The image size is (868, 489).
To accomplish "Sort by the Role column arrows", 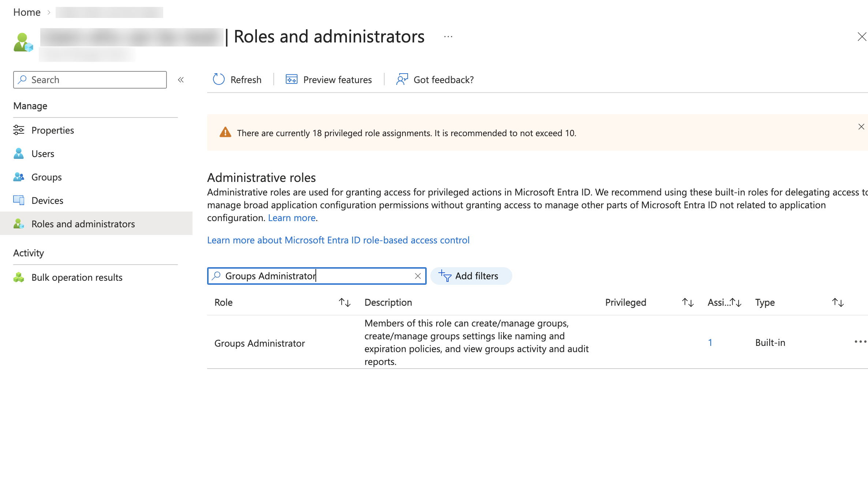I will pyautogui.click(x=344, y=302).
